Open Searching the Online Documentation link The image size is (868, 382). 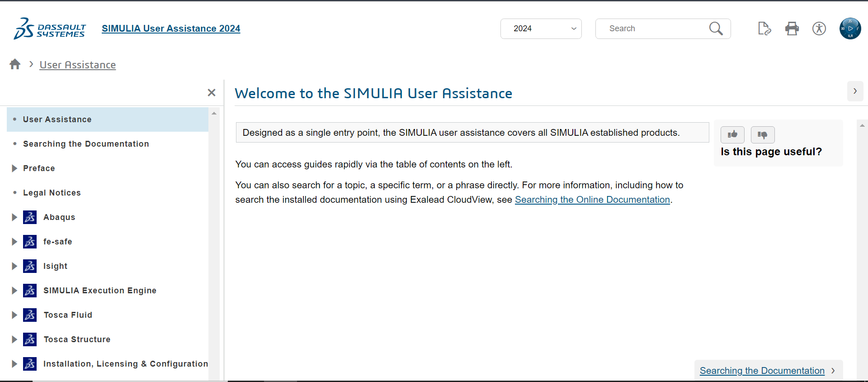[592, 200]
